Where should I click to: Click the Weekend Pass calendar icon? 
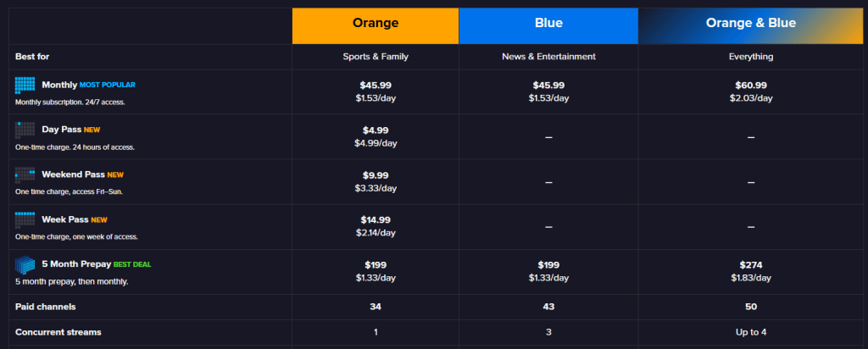(25, 174)
